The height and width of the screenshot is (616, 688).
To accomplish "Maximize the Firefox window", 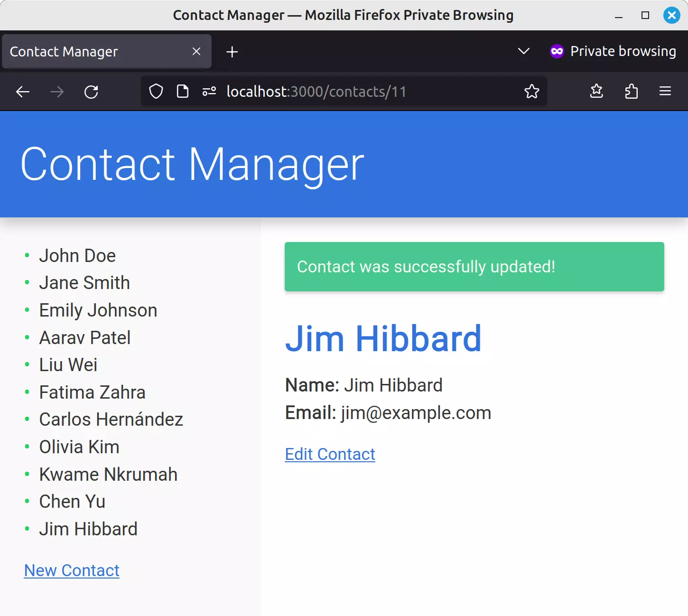I will [645, 15].
